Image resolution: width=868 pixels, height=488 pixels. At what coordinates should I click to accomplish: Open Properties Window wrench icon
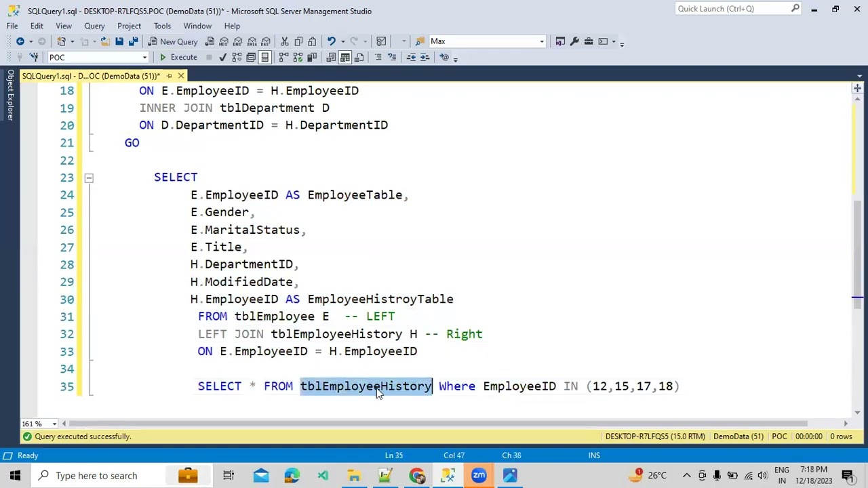click(574, 41)
